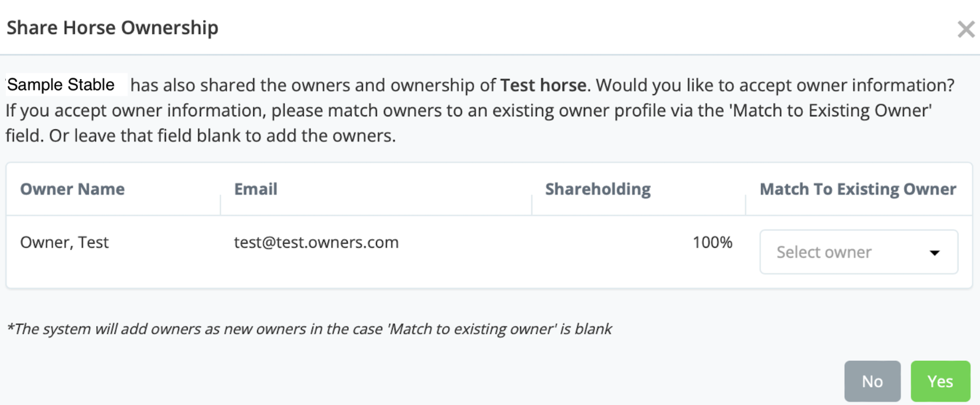Click the Shareholding column header
Image resolution: width=980 pixels, height=405 pixels.
(597, 189)
